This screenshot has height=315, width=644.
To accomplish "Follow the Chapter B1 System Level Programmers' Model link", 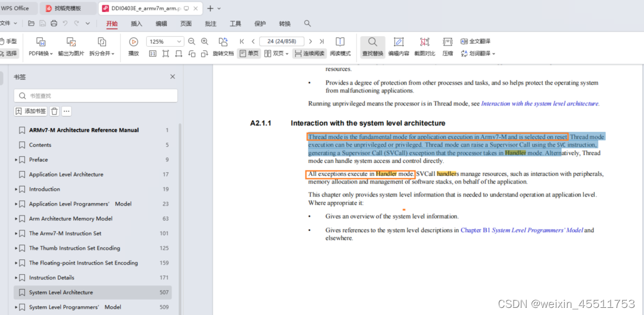I will point(521,230).
